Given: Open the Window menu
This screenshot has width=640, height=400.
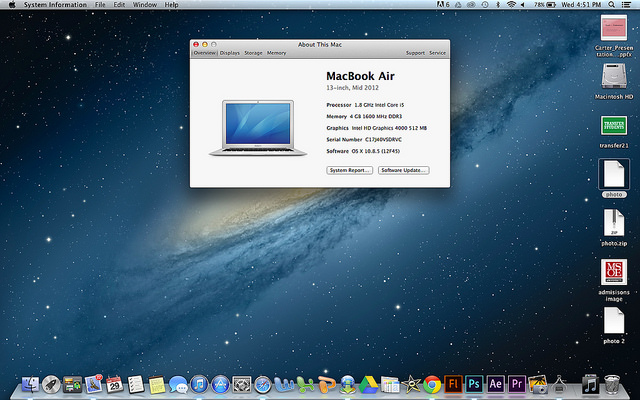Looking at the screenshot, I should [x=145, y=5].
